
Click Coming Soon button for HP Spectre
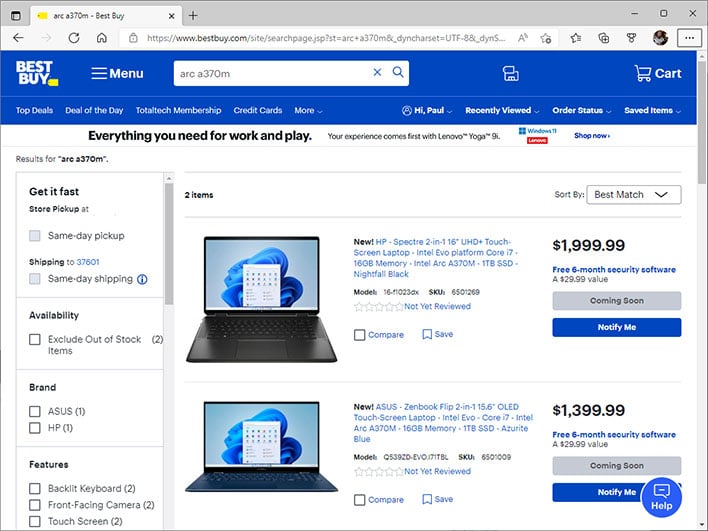point(616,301)
